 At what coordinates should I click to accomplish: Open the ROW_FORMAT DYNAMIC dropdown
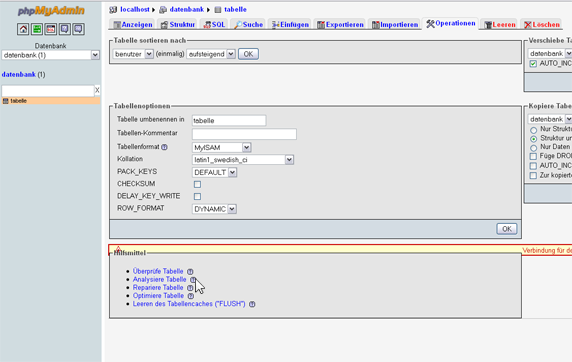(214, 209)
